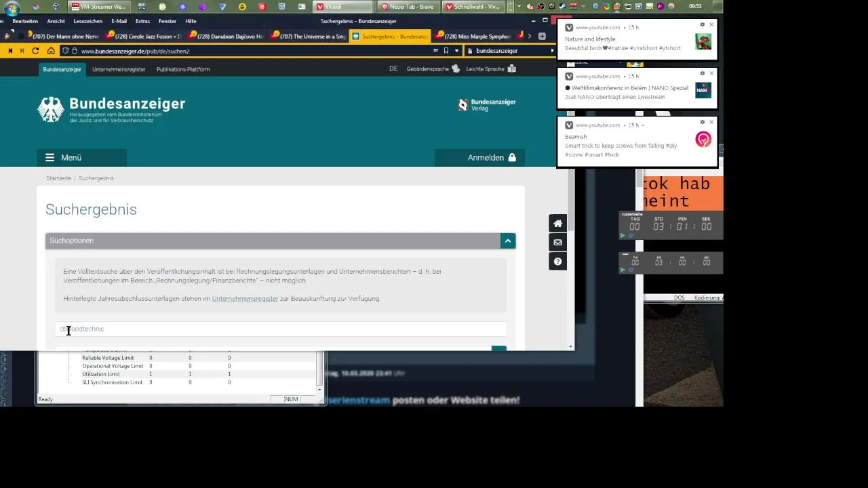Image resolution: width=868 pixels, height=488 pixels.
Task: Click the Leichte Sprache reading icon
Action: pos(512,68)
